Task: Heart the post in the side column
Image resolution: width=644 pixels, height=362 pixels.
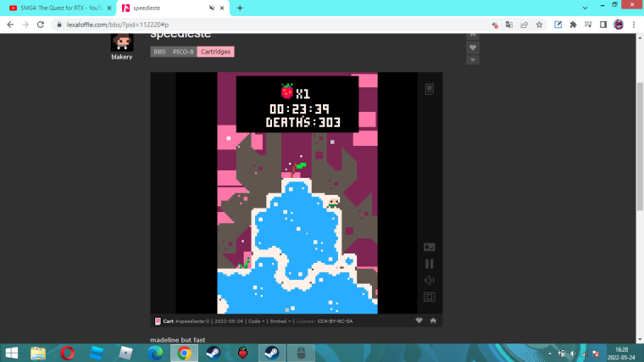Action: pos(473,47)
